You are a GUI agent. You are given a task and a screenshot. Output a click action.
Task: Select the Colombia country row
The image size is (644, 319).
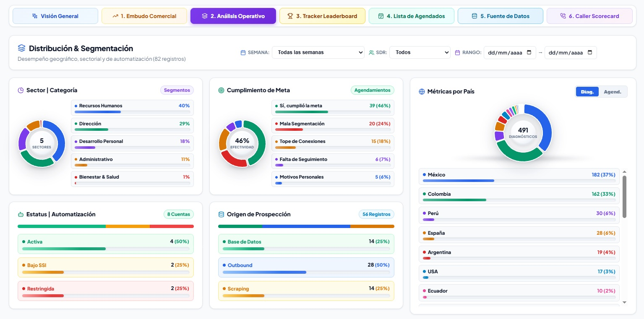point(519,196)
